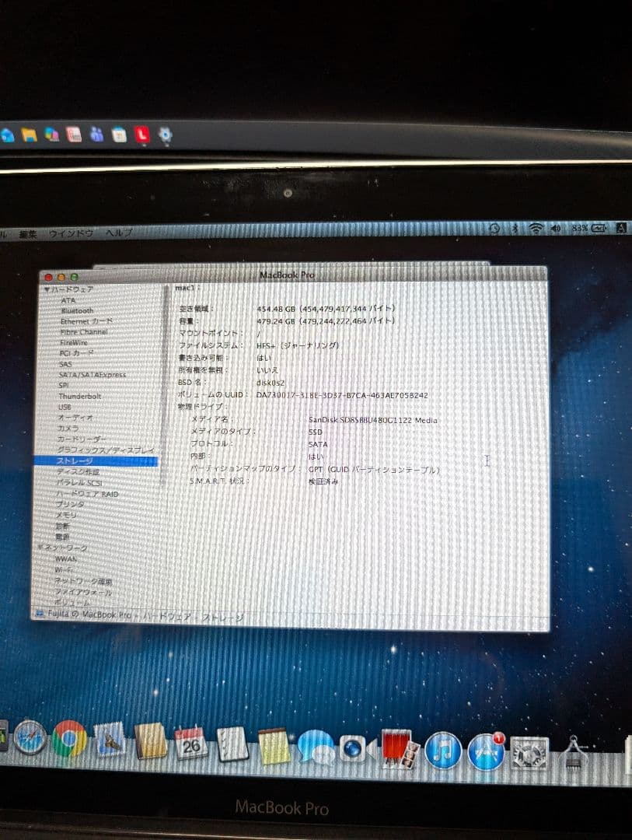Click the volume icon in the menu bar
This screenshot has width=632, height=840.
(555, 228)
